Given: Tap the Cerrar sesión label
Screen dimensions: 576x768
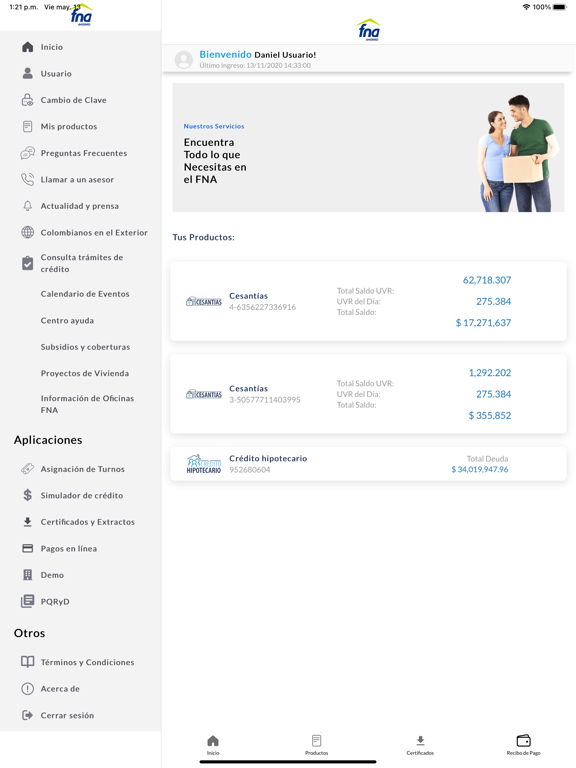Looking at the screenshot, I should [67, 715].
